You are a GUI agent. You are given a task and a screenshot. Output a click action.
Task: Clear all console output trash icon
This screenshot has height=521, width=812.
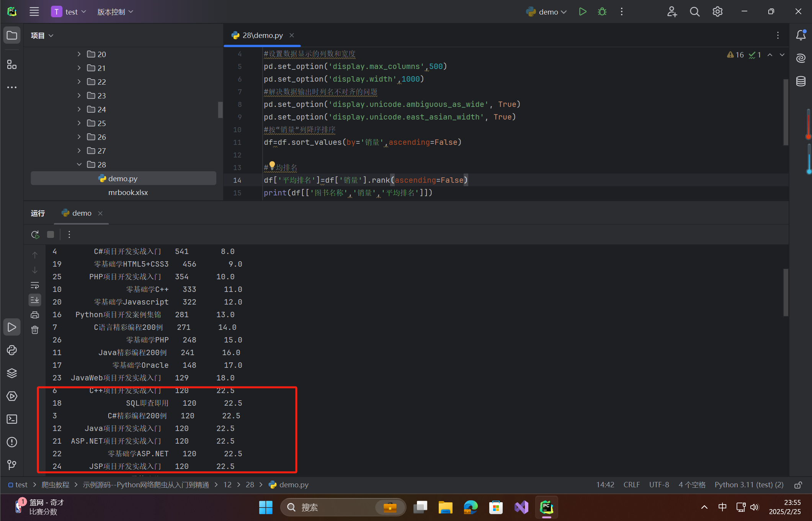click(35, 330)
